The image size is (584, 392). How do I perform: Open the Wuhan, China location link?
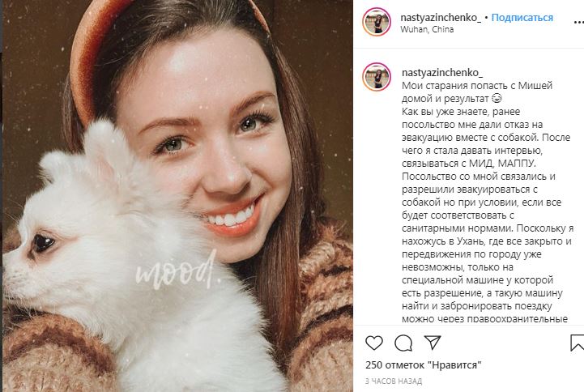coord(427,29)
